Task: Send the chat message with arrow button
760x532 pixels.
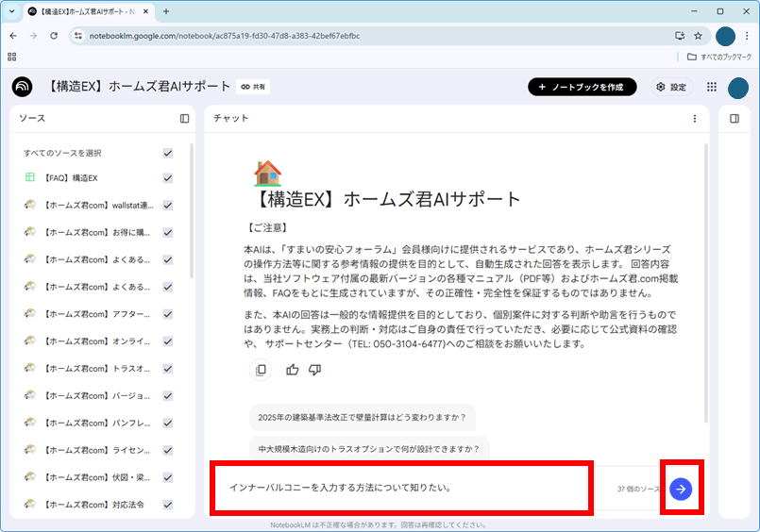Action: click(681, 489)
